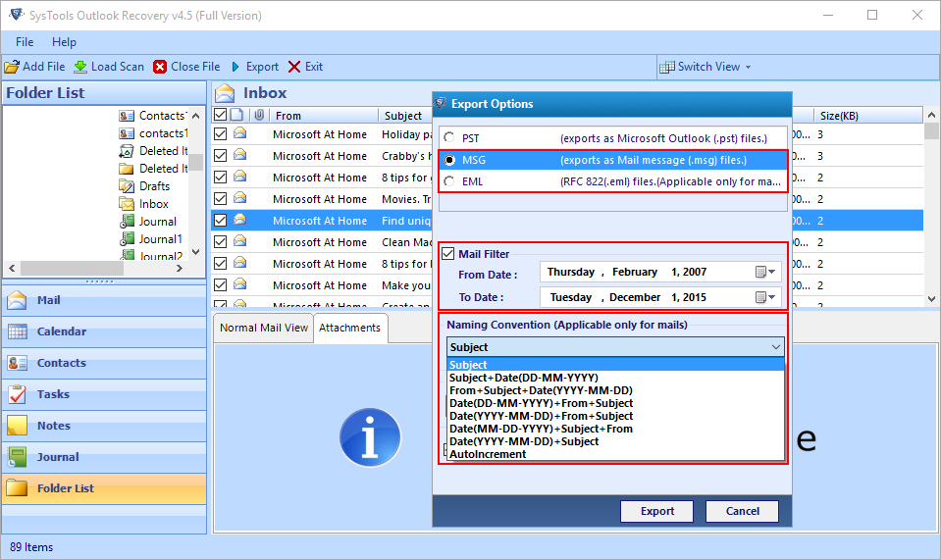This screenshot has width=941, height=560.
Task: Sort emails by the Size(KB) column header
Action: click(867, 115)
